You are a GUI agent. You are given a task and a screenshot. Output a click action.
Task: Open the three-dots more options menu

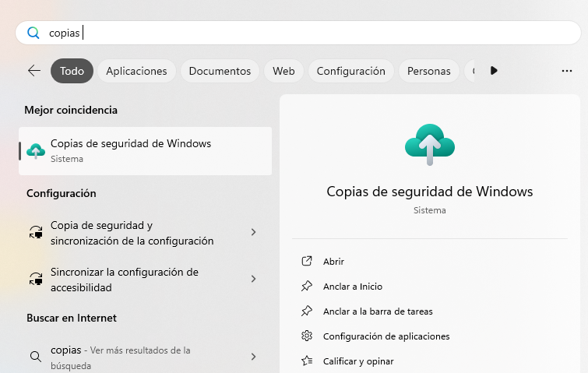[x=566, y=71]
